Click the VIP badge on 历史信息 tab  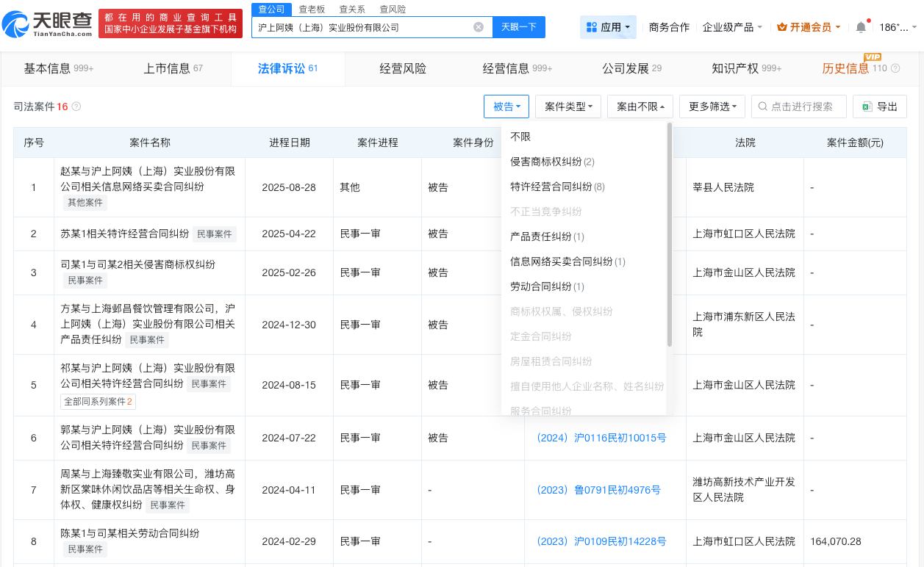pos(873,57)
